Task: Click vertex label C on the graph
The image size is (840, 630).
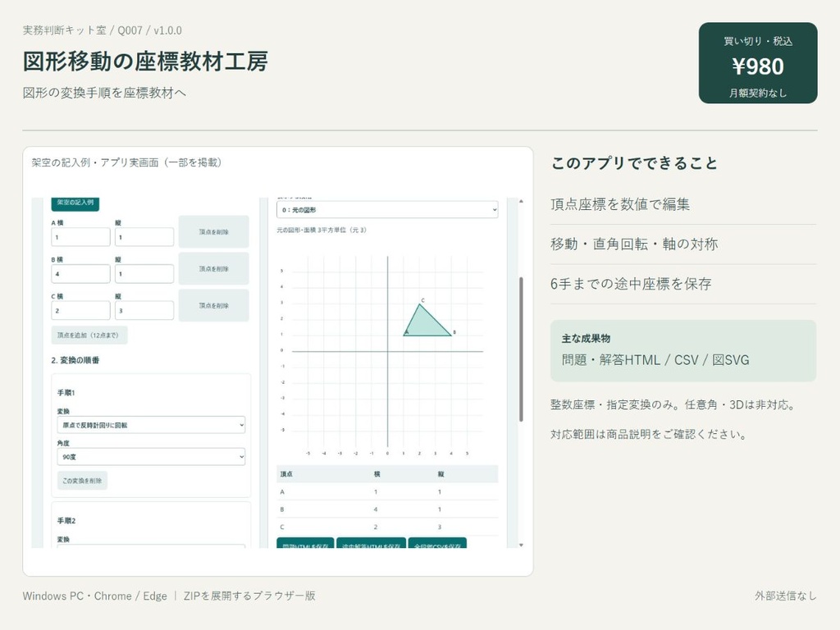Action: click(422, 300)
